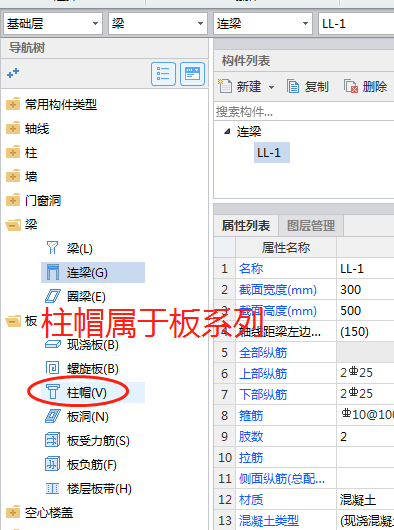
Task: Click the 搜索构件 search field
Action: pos(304,112)
